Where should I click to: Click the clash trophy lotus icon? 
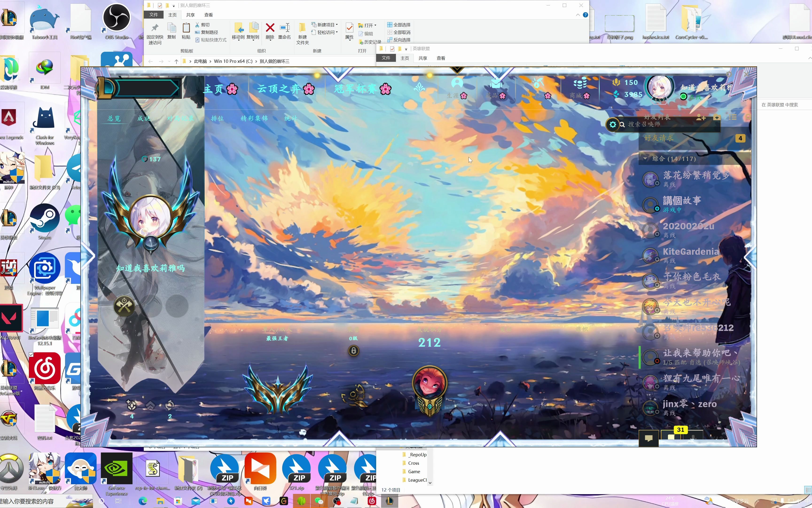[419, 88]
